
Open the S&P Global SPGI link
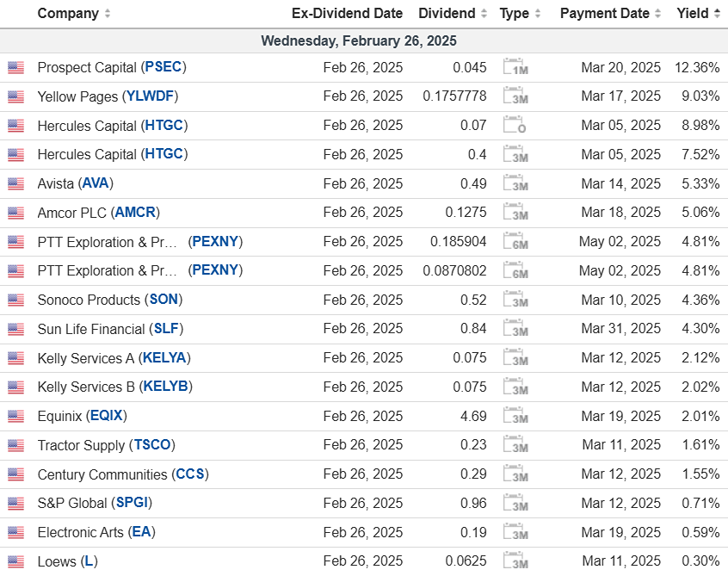pos(133,504)
